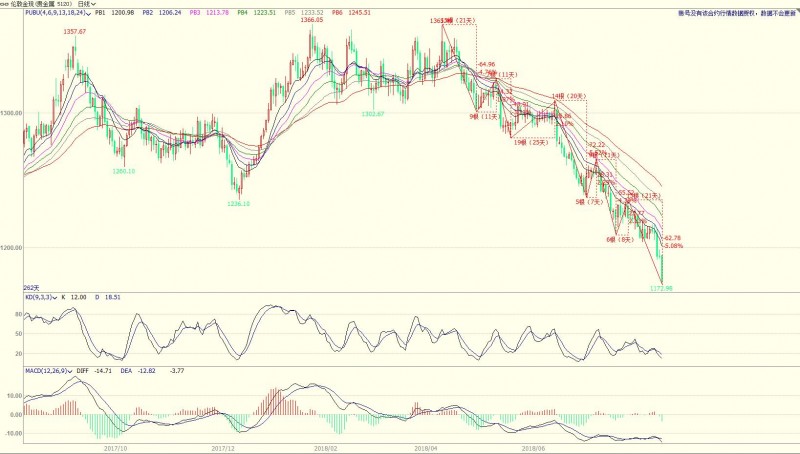
Task: Click the -5.08% decline annotation
Action: [x=674, y=246]
